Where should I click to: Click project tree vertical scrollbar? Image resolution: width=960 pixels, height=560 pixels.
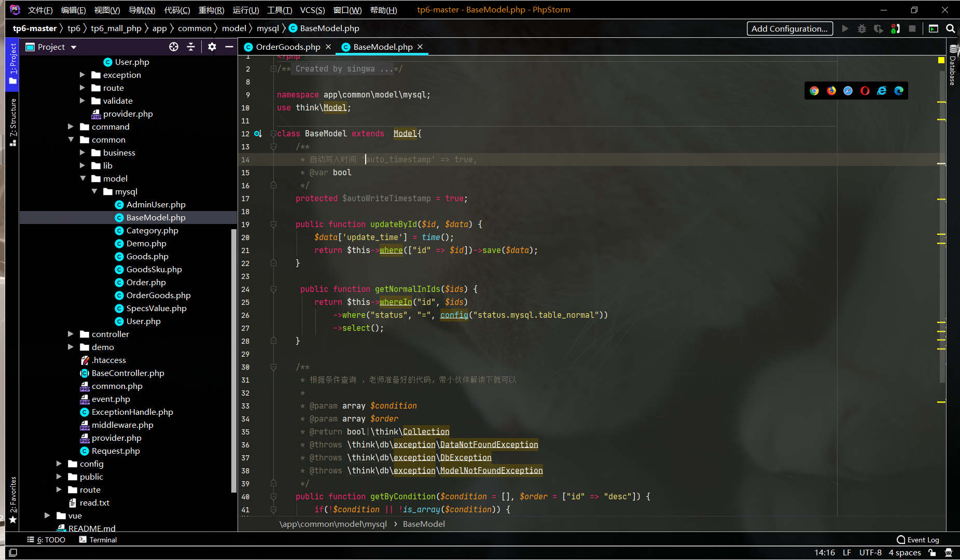(234, 360)
